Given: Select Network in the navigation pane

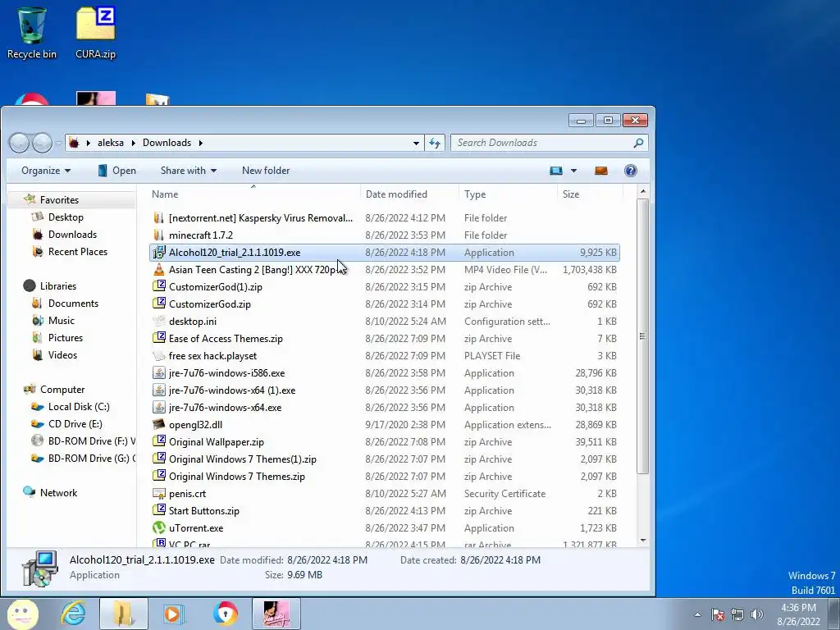Looking at the screenshot, I should point(58,493).
